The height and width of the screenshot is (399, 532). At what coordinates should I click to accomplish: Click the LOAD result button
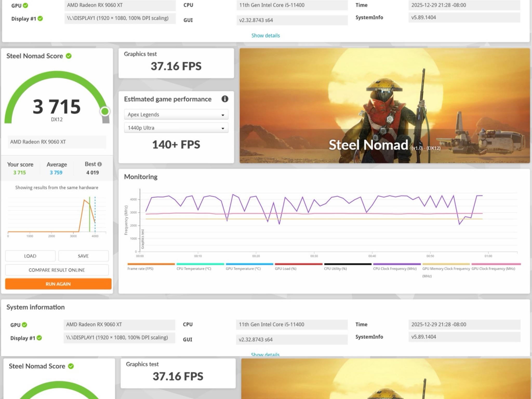click(30, 256)
